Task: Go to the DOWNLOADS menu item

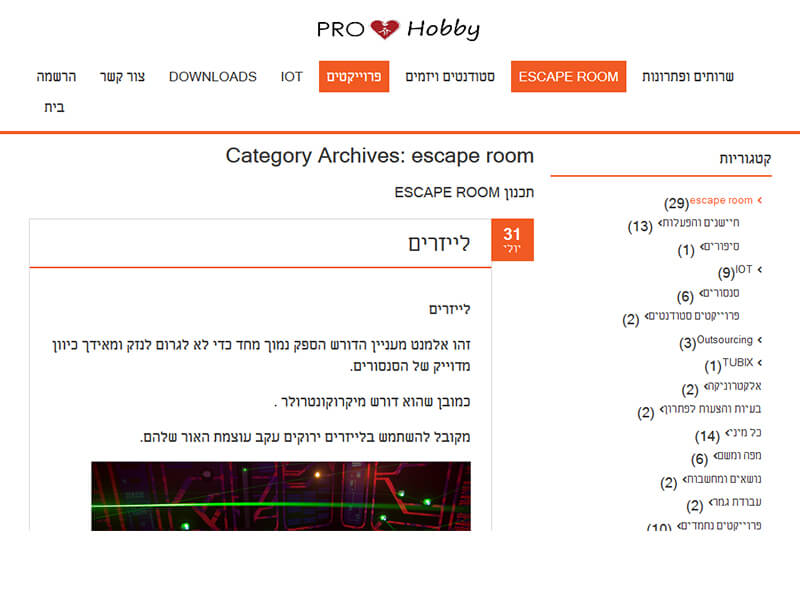Action: 213,77
